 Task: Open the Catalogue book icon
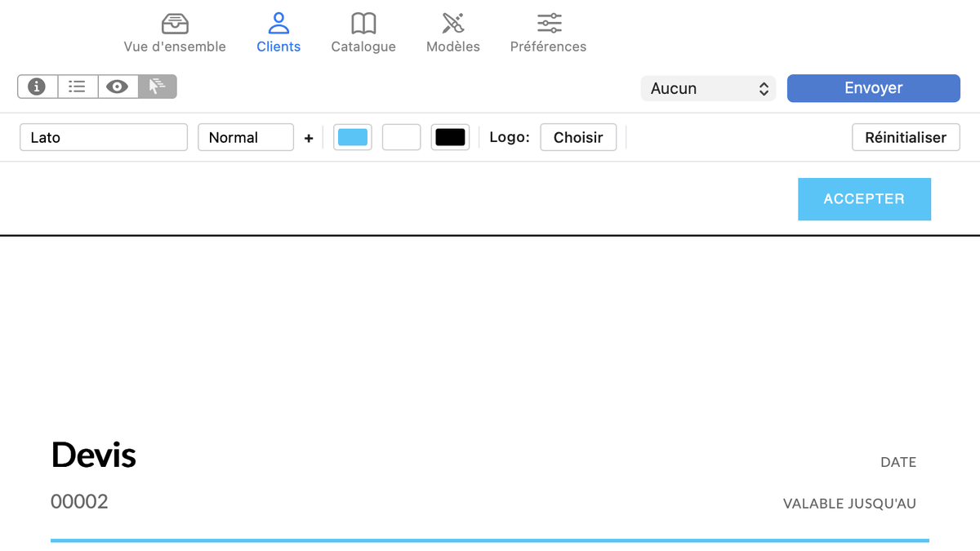point(363,24)
